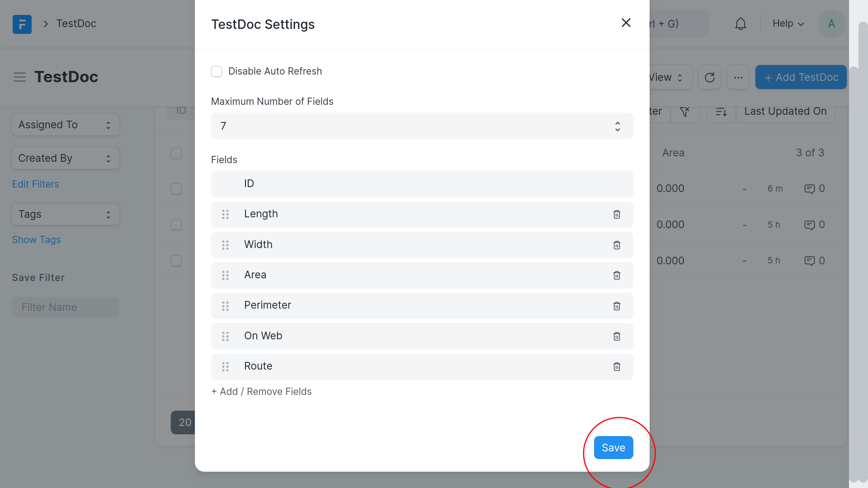Click Add / Remove Fields link
The image size is (868, 488).
click(261, 392)
